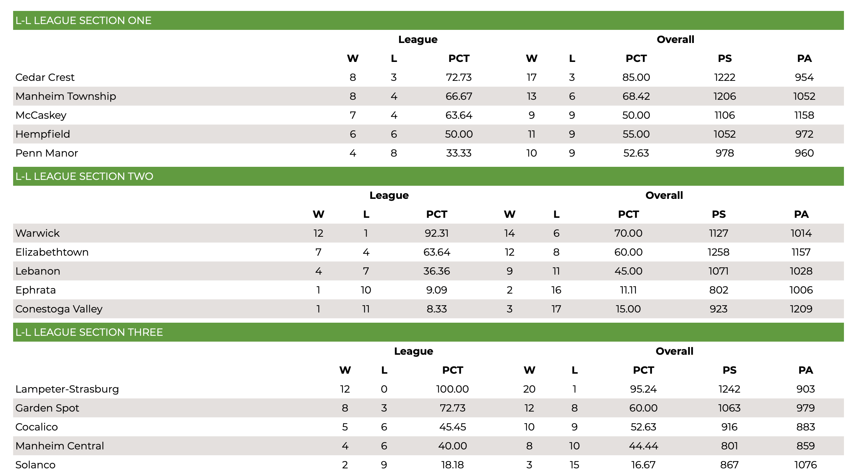The height and width of the screenshot is (472, 868).
Task: Click the Lebanon team row
Action: click(x=428, y=271)
